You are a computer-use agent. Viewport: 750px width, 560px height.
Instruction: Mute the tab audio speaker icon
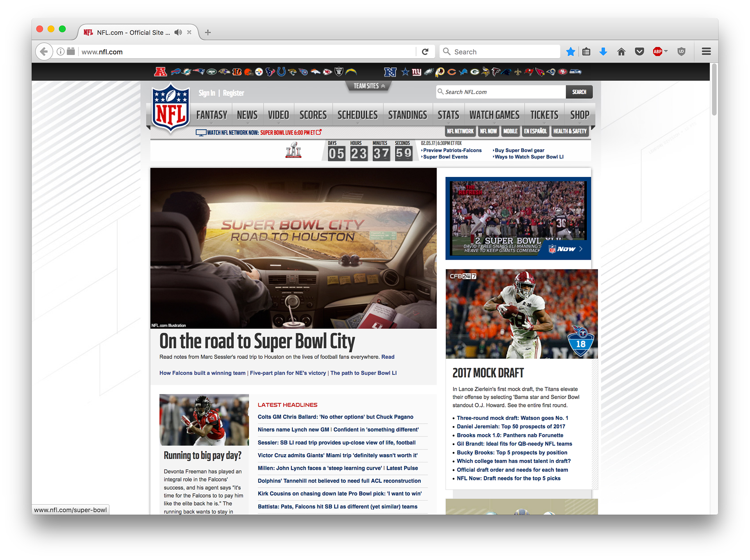coord(178,32)
